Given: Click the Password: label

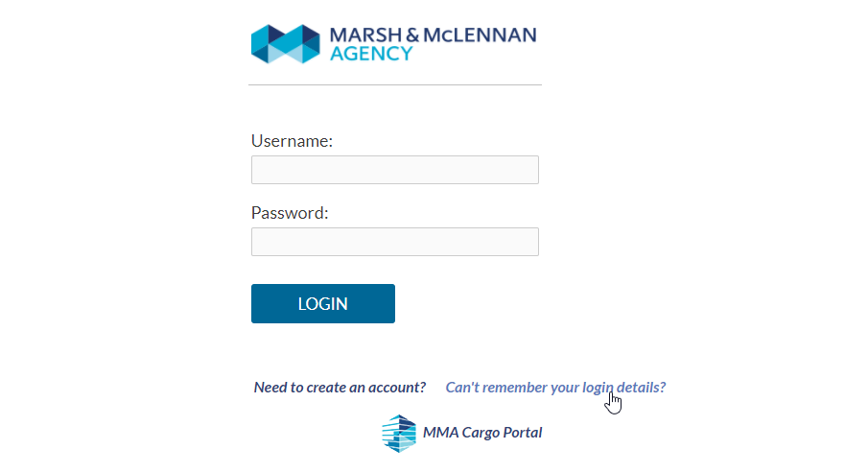Looking at the screenshot, I should point(290,213).
